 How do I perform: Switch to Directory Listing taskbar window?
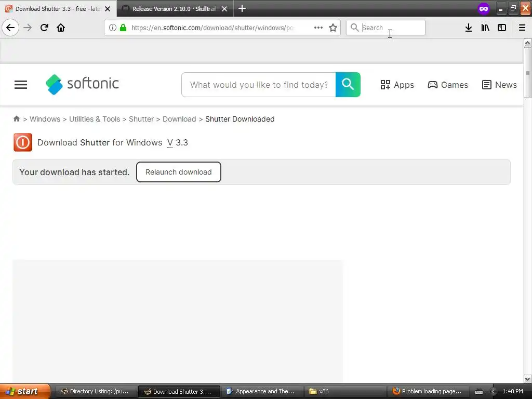(x=96, y=391)
